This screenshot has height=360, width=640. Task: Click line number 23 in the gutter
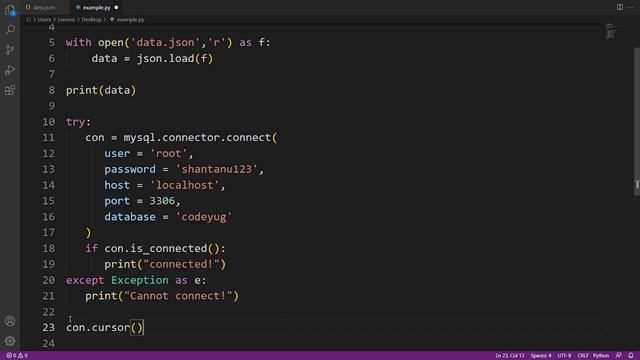click(48, 327)
